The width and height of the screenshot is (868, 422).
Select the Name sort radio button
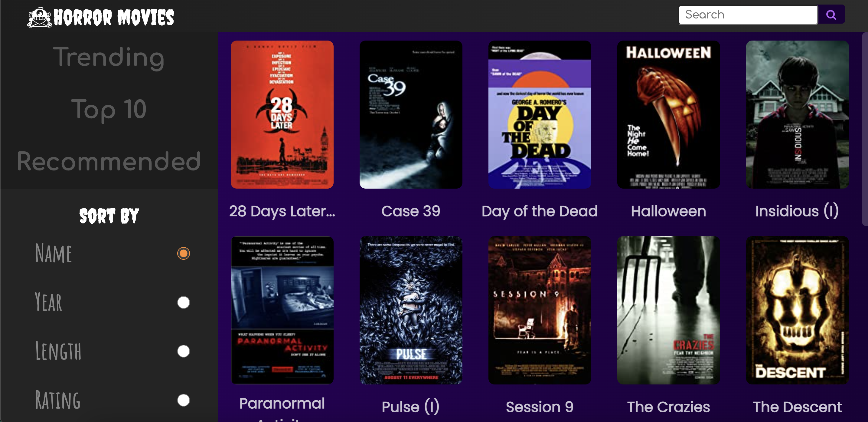(x=183, y=253)
